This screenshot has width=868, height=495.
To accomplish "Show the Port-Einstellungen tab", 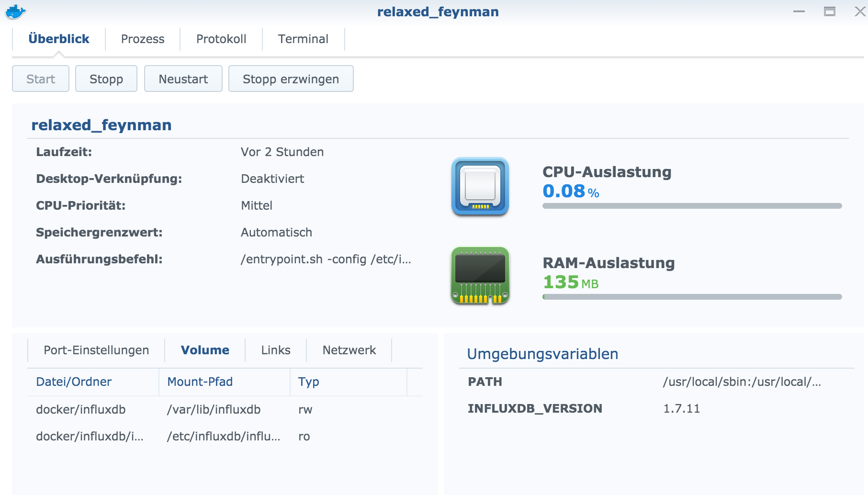I will point(96,350).
